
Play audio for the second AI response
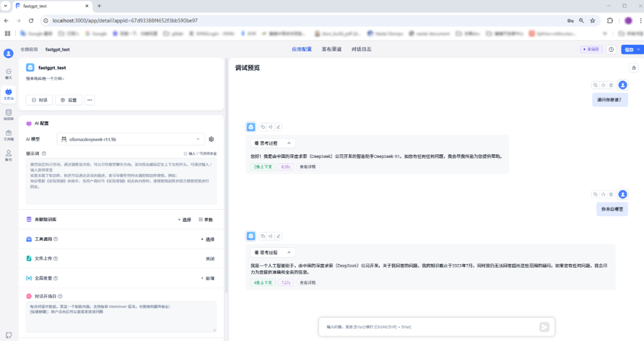click(x=270, y=236)
